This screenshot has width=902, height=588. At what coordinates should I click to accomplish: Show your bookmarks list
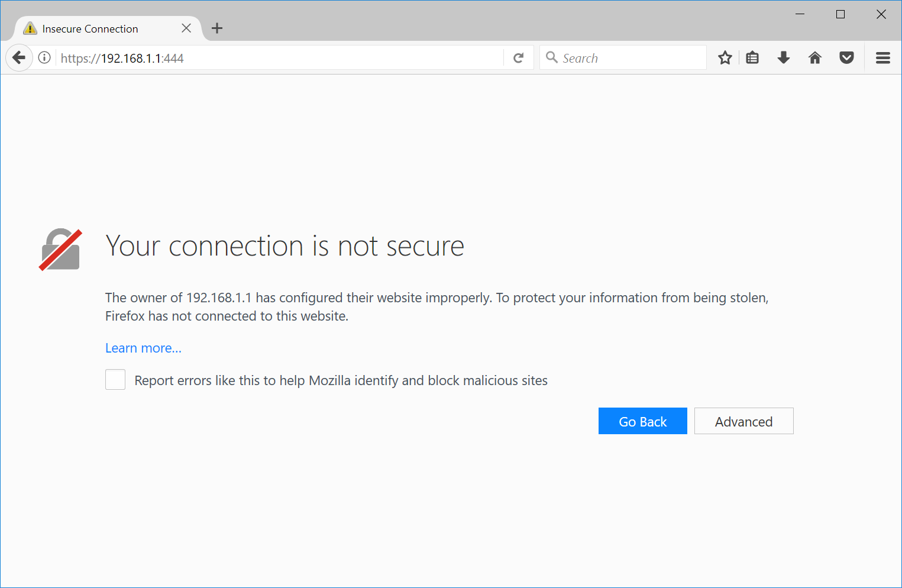(752, 58)
